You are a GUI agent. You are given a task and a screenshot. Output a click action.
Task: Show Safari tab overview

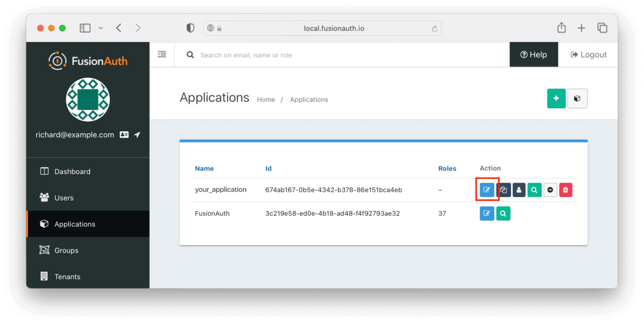pyautogui.click(x=602, y=28)
